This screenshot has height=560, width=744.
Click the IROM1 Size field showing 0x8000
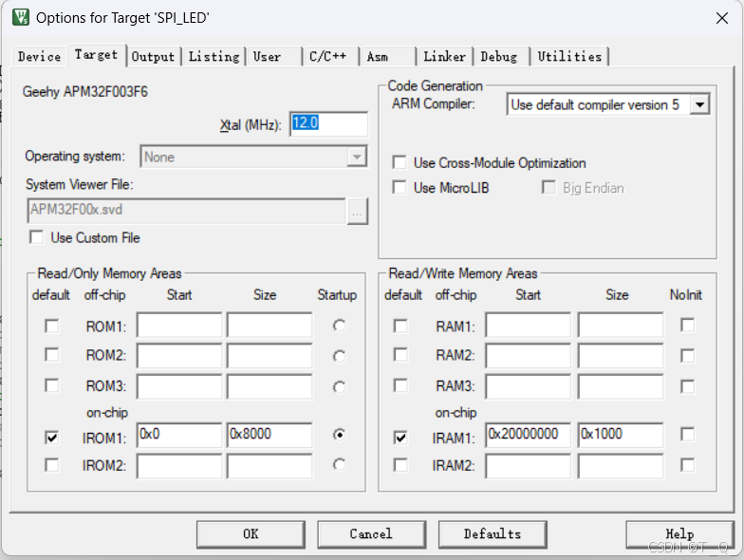click(270, 435)
